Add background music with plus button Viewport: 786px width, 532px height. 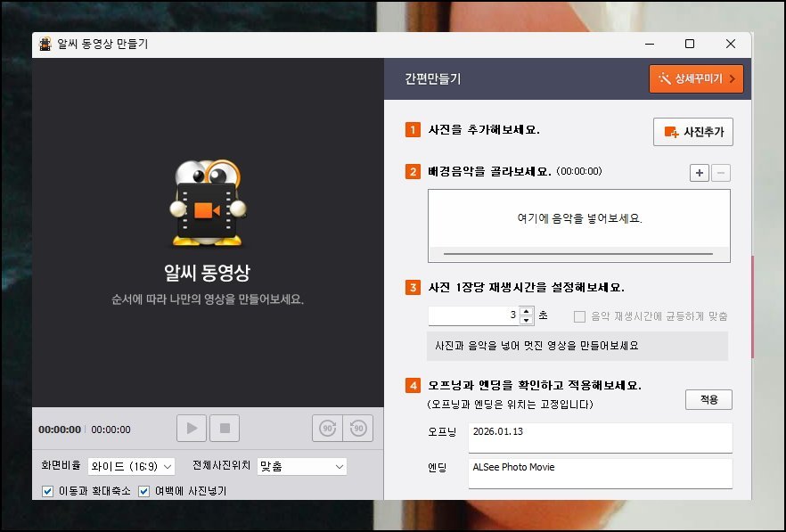click(x=700, y=173)
